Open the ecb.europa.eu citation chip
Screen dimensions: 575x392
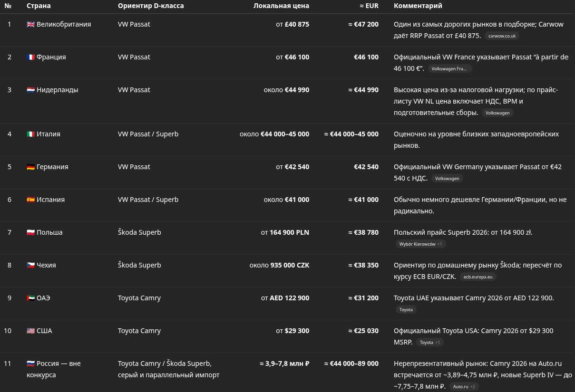(478, 277)
